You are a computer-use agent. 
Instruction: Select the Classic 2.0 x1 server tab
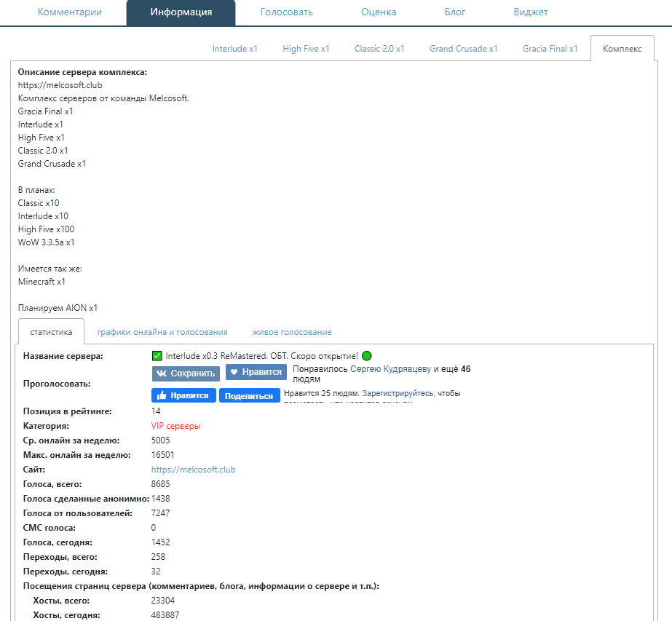(x=379, y=49)
